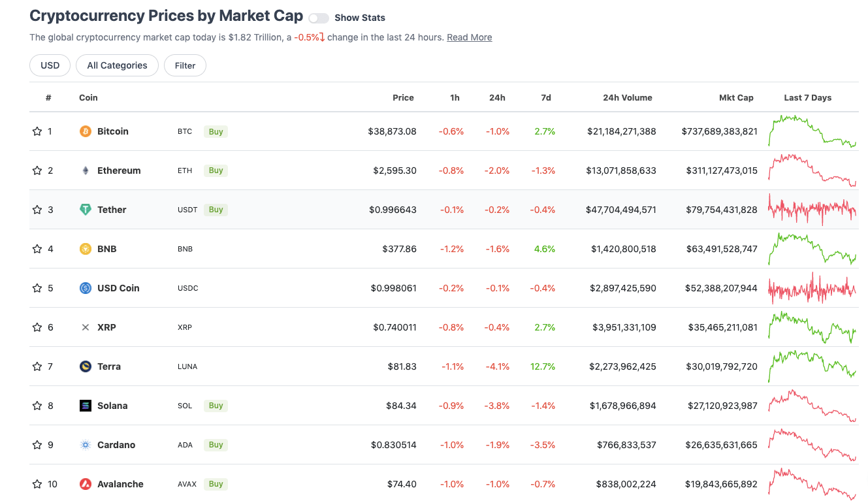Viewport: 868px width, 503px height.
Task: Click Buy next to Solana SOL
Action: point(216,406)
